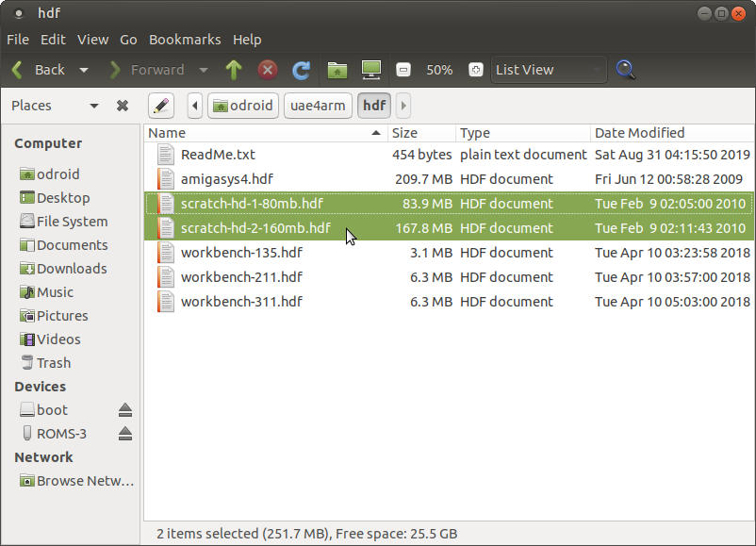Zoom in with the plus icon

pos(476,70)
